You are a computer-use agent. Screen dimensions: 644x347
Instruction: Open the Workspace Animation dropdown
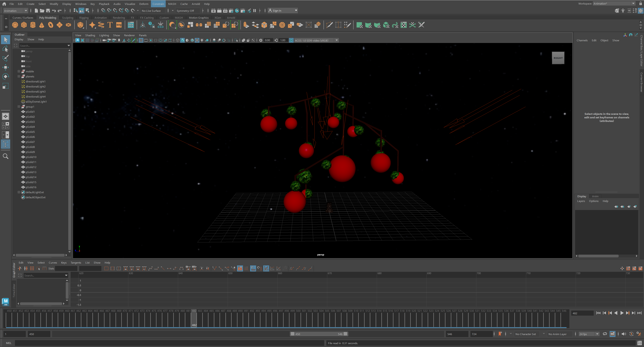[x=614, y=4]
